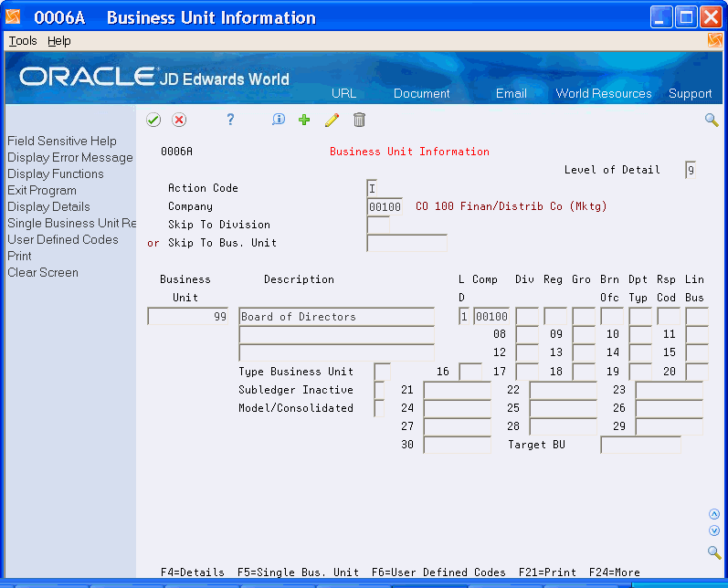Click the Action Code field
728x588 pixels.
tap(372, 188)
